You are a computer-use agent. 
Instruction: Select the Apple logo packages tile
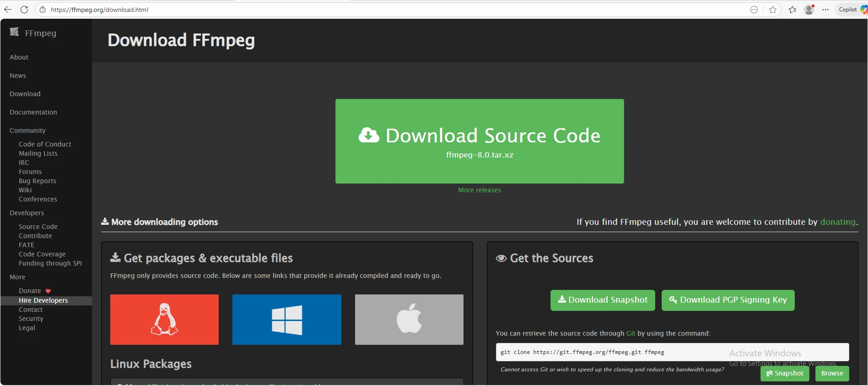tap(409, 319)
